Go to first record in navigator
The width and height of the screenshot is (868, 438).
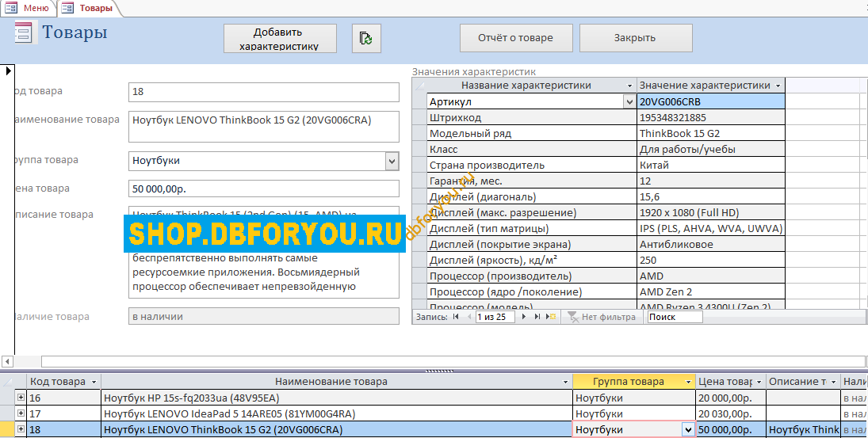[456, 317]
